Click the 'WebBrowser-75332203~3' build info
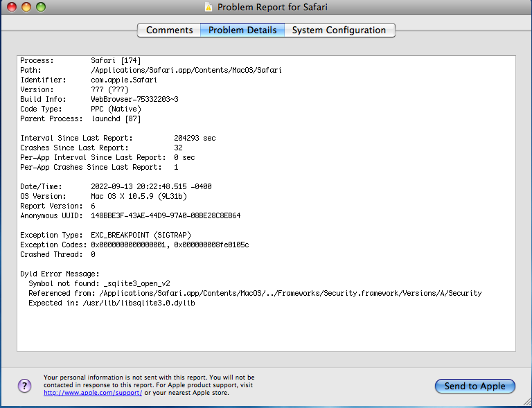 [134, 99]
